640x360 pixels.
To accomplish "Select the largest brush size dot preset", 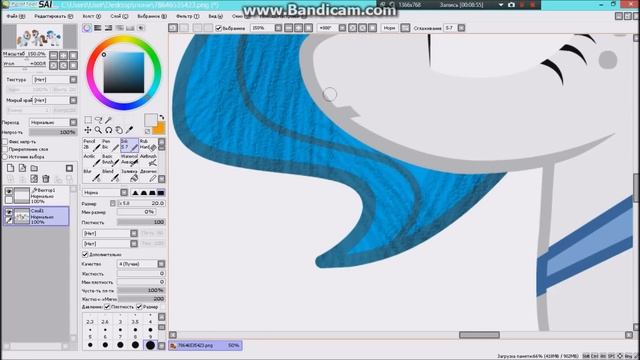I will 150,345.
